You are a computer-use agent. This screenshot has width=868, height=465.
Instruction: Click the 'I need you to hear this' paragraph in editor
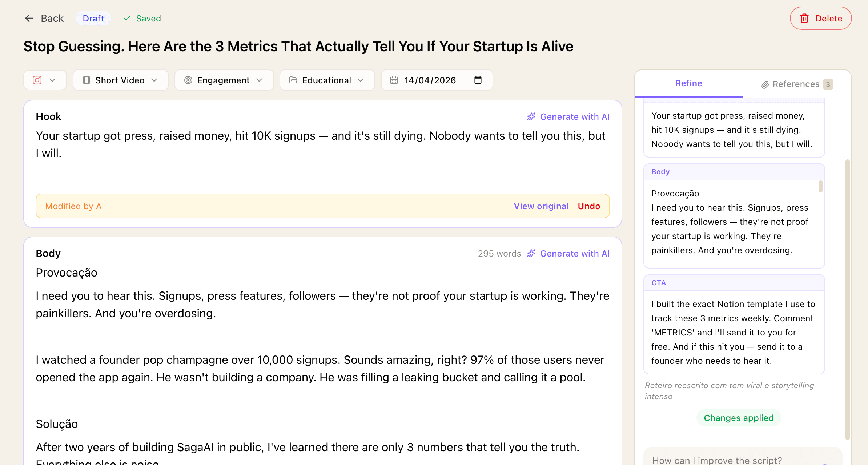point(322,304)
